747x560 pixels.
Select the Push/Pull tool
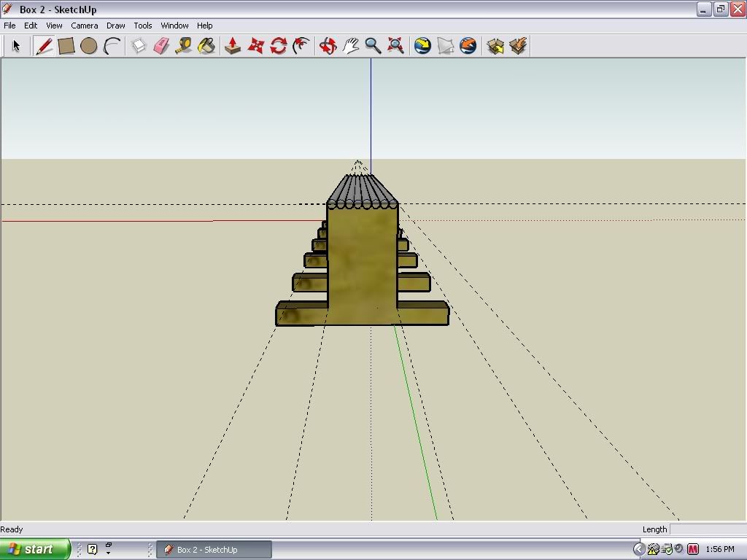pyautogui.click(x=233, y=46)
